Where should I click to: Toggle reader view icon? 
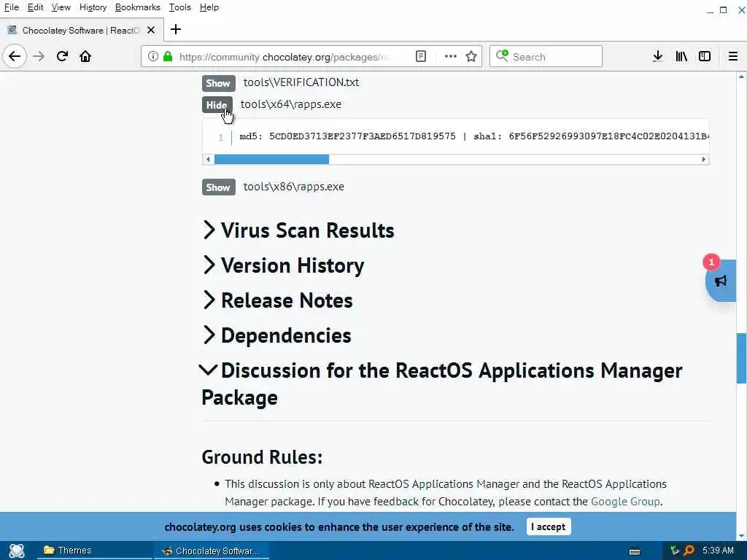(421, 57)
